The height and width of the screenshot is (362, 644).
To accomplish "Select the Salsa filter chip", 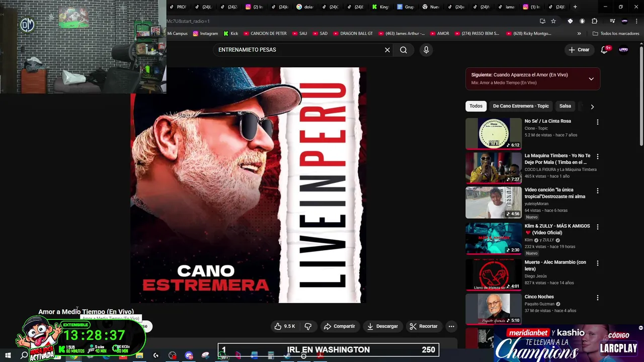I will (565, 106).
